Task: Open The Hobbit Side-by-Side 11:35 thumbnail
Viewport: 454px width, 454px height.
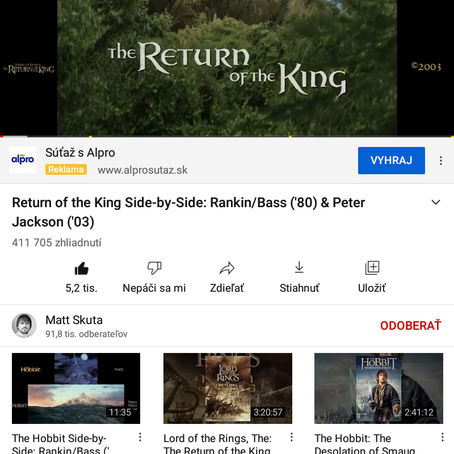Action: point(76,388)
